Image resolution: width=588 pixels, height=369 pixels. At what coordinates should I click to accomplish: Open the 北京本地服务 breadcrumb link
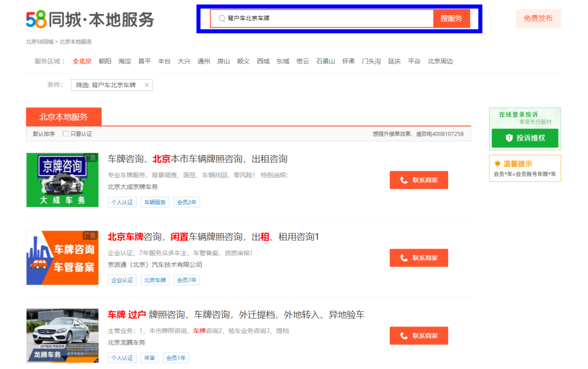[x=75, y=41]
